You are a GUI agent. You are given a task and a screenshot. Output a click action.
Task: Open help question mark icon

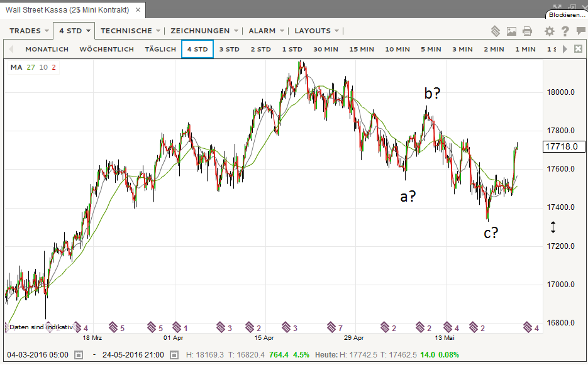565,31
